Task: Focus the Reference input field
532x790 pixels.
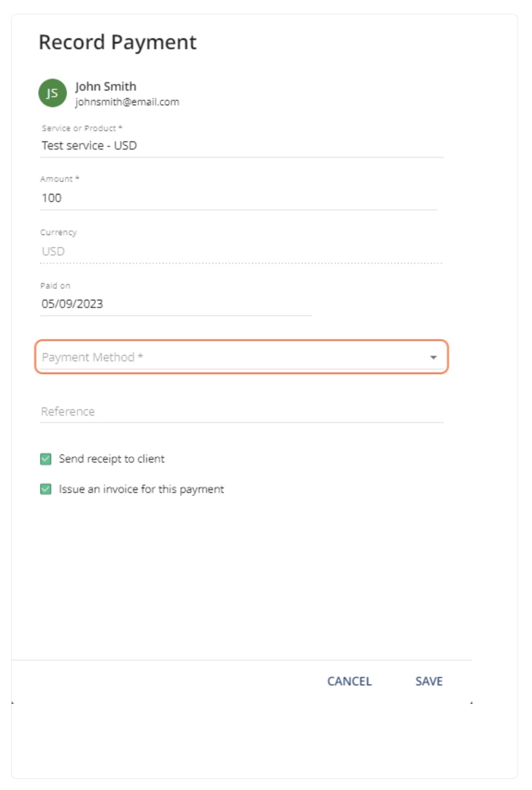Action: pos(242,412)
